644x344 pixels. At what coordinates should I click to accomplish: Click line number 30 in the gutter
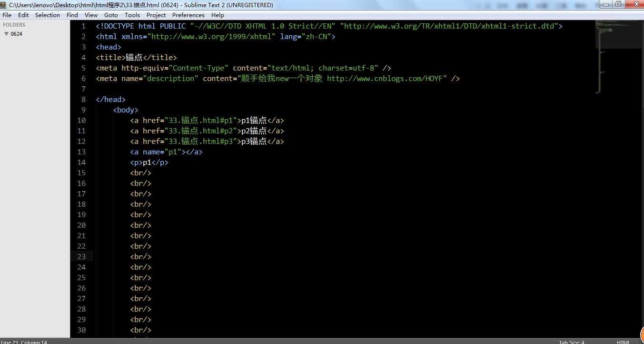coord(81,330)
